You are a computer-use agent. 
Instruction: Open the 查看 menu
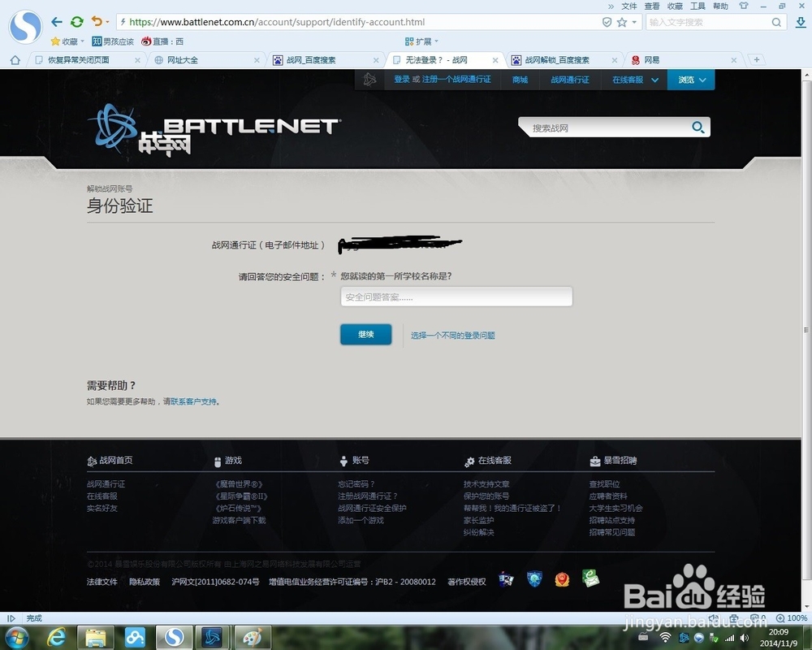(x=652, y=6)
